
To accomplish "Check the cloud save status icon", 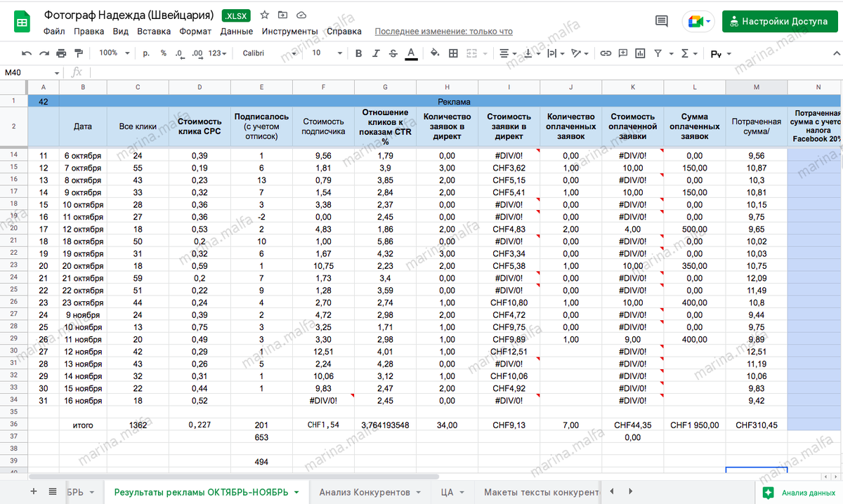I will coord(301,15).
